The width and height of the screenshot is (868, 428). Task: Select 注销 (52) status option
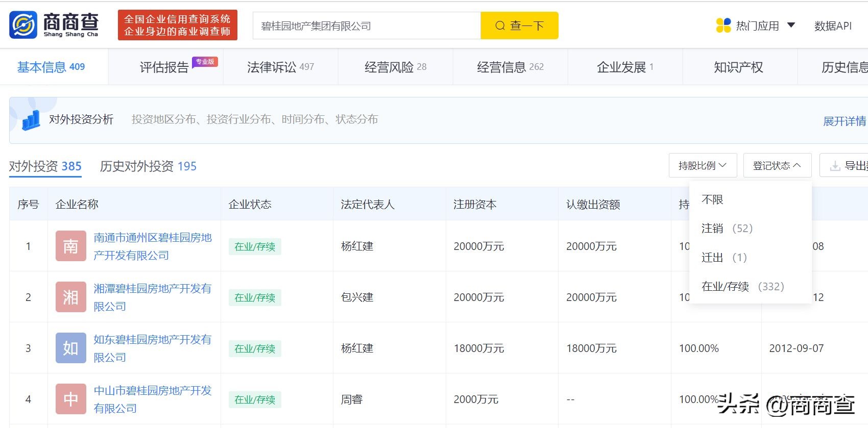click(727, 229)
